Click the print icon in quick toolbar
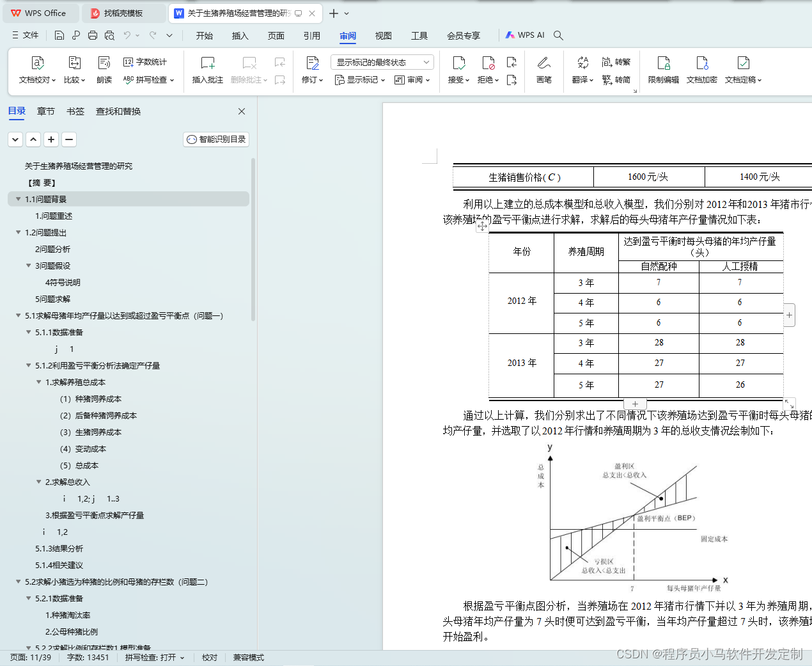The width and height of the screenshot is (812, 666). [x=93, y=35]
